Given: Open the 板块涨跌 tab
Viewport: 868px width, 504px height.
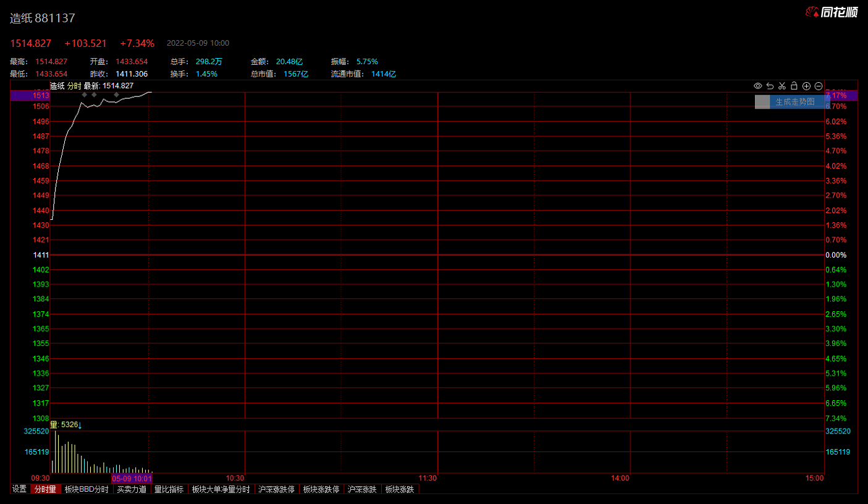Looking at the screenshot, I should (400, 489).
